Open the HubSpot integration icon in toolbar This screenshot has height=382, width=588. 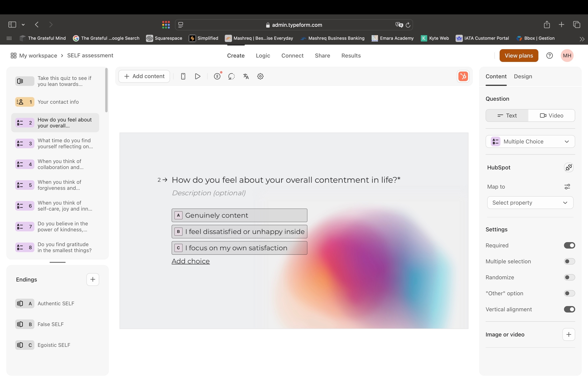463,76
